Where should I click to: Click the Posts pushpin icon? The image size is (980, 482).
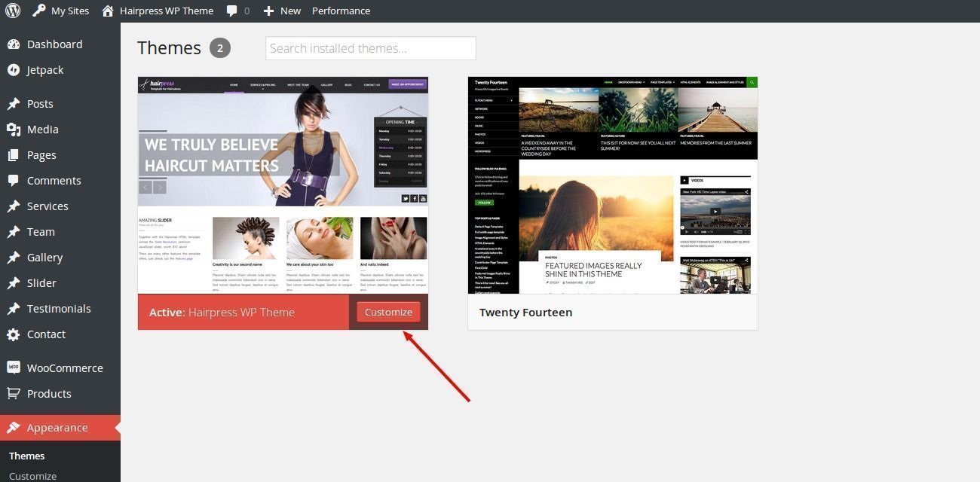click(x=14, y=104)
